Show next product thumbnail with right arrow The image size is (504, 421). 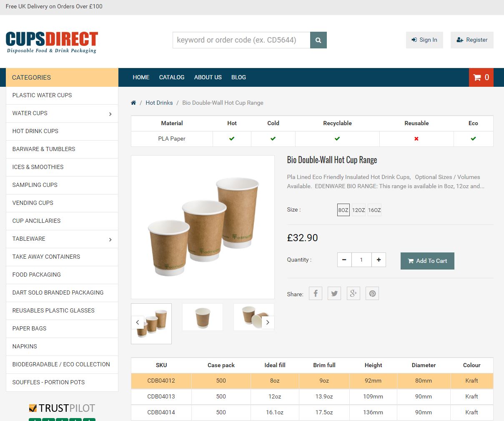click(268, 322)
